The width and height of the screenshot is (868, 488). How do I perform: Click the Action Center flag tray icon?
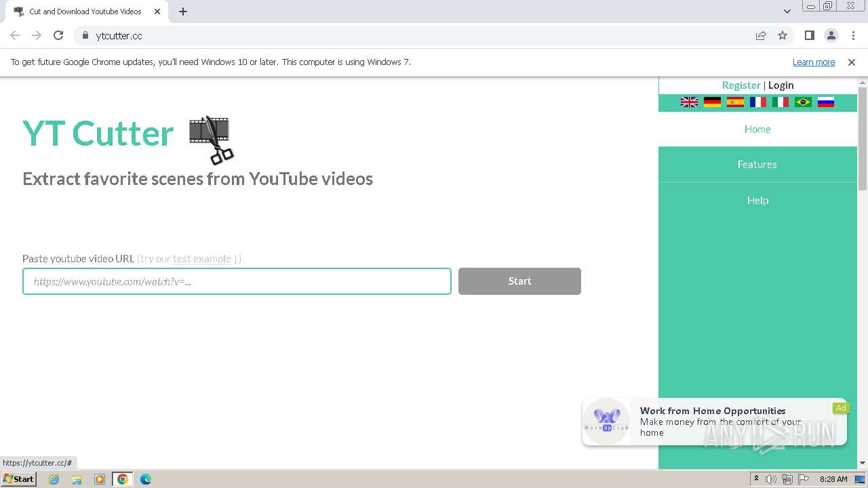tap(802, 479)
